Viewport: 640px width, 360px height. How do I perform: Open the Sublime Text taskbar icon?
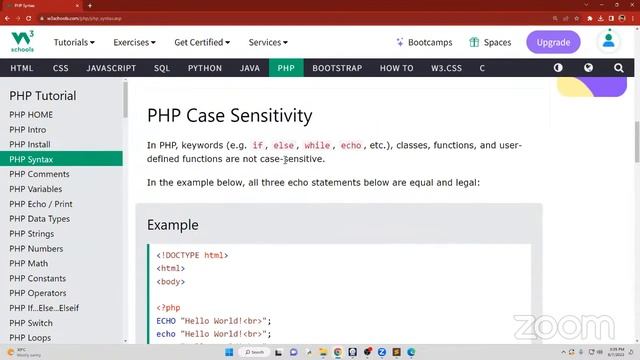(x=396, y=352)
